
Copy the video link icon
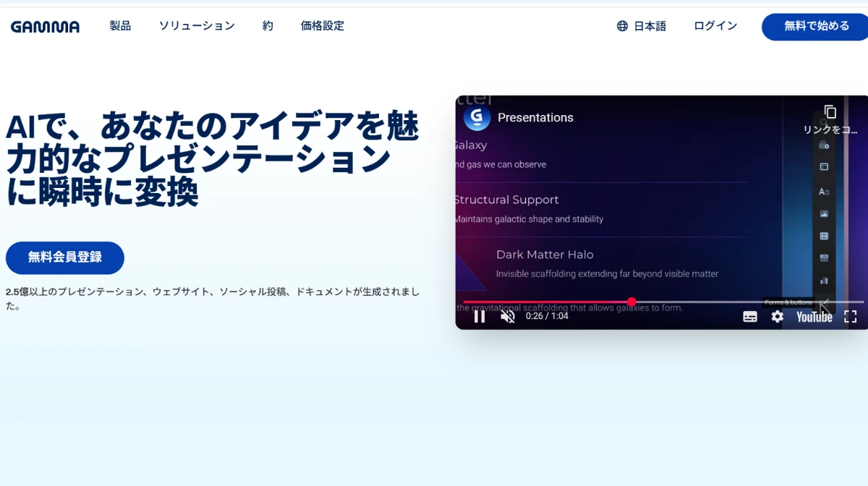pos(830,112)
